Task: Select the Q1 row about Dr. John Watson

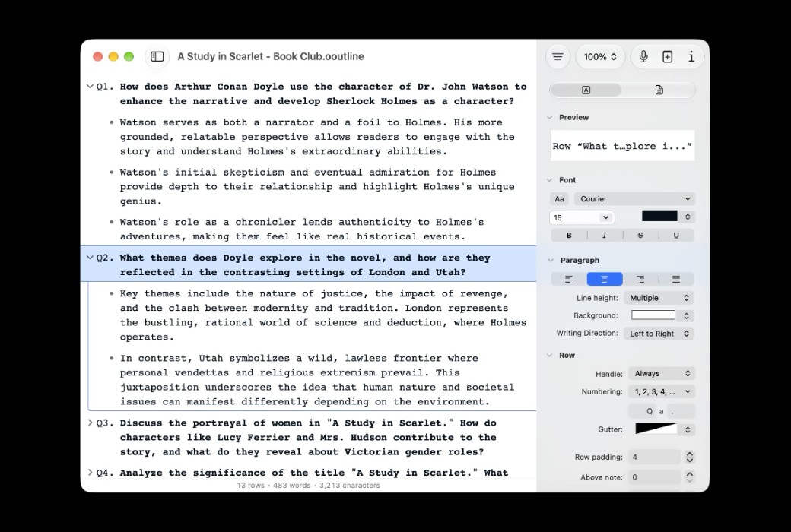Action: (308, 93)
